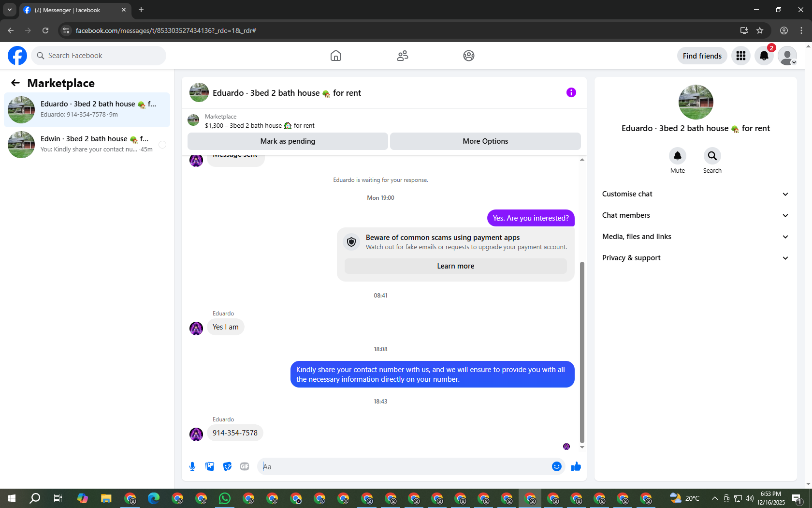Open Eduardo conversation in chat list
The image size is (812, 508).
coord(87,110)
